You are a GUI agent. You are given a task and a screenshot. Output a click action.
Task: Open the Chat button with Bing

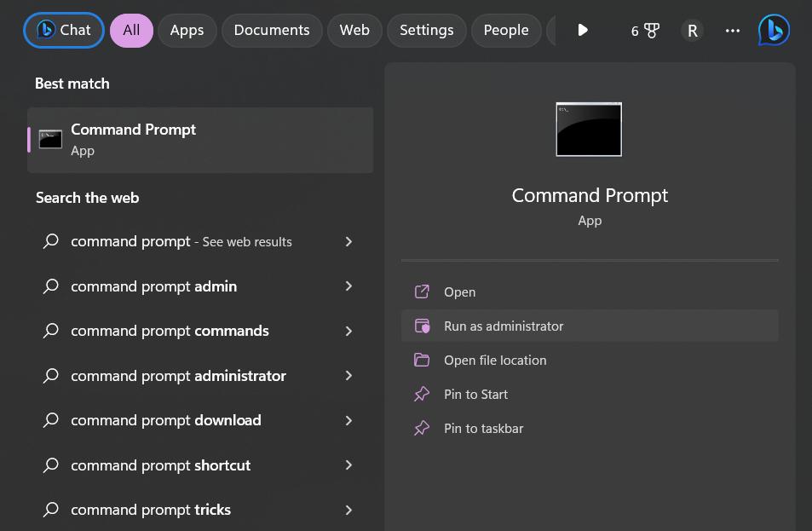click(x=64, y=31)
